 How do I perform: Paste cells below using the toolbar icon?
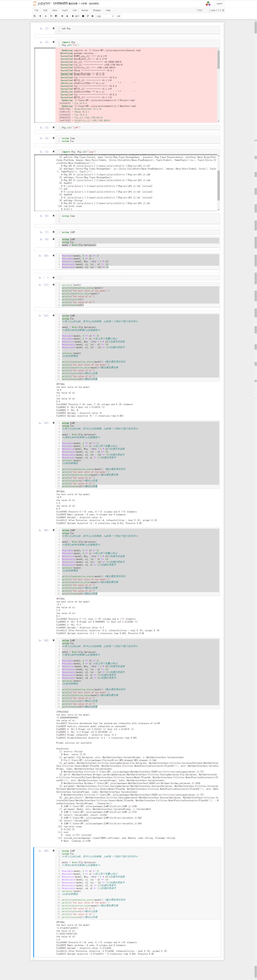point(56,16)
